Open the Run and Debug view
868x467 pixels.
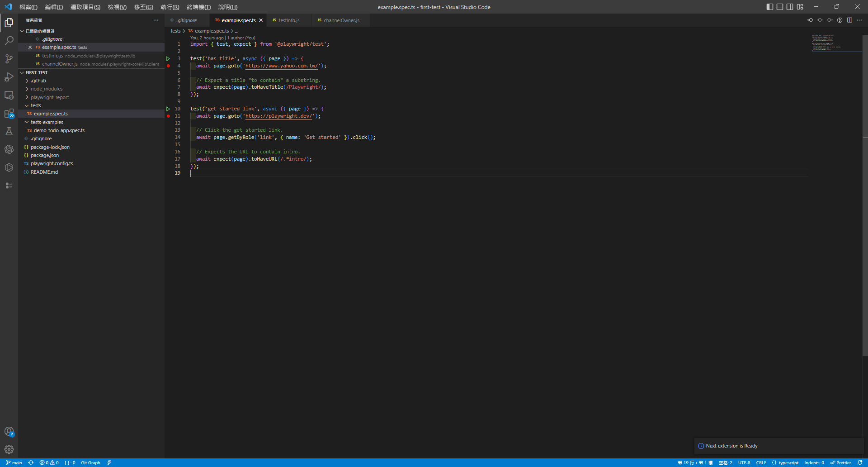point(9,77)
